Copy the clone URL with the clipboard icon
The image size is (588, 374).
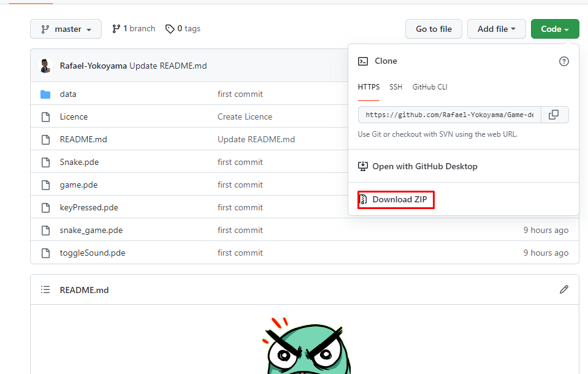(x=555, y=115)
